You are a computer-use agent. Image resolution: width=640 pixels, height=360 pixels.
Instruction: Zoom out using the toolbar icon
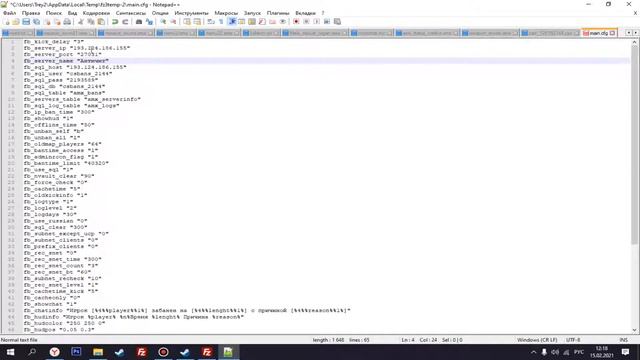coord(173,22)
